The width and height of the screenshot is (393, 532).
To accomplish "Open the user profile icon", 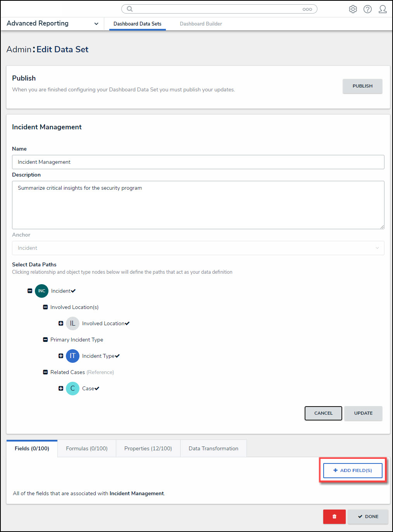I will point(383,9).
